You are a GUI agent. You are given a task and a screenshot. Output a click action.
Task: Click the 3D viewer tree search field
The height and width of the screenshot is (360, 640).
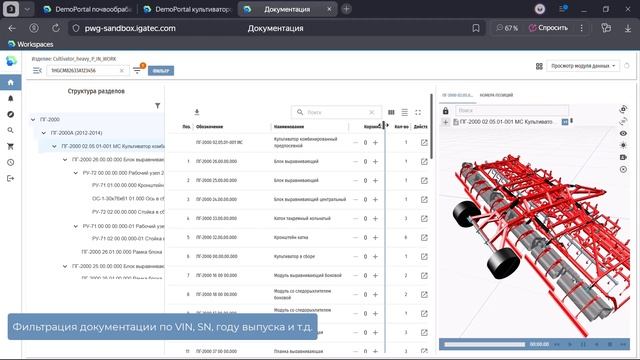pos(511,110)
